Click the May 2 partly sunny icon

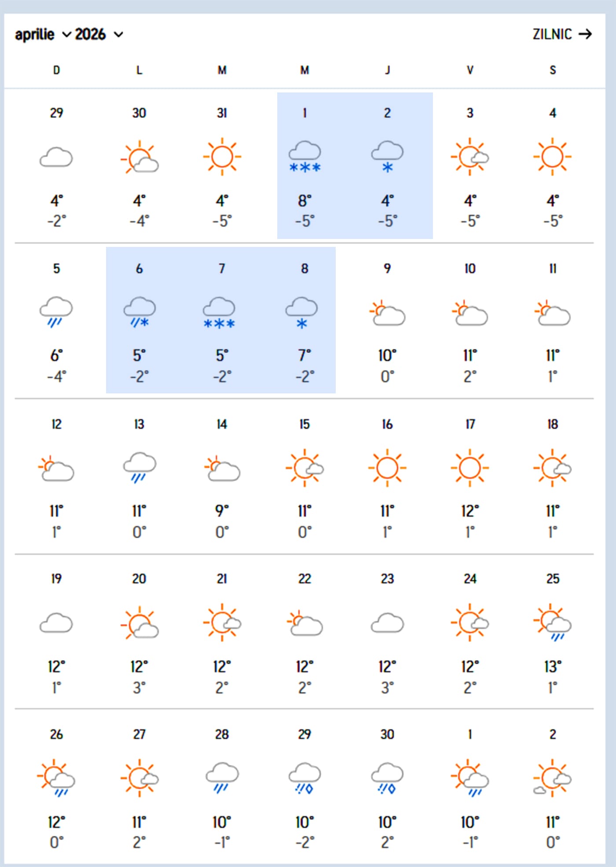pos(553,778)
